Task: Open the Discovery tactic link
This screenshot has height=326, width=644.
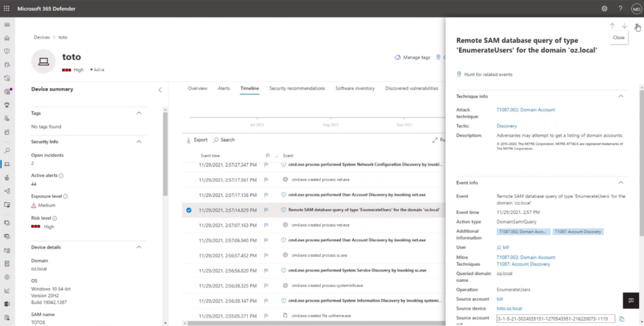Action: click(506, 126)
